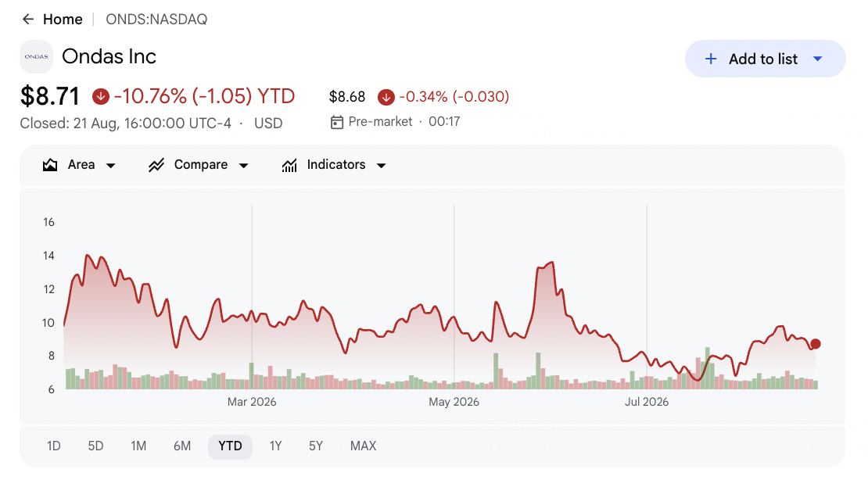Screen dimensions: 868x480
Task: Click the 00:17 pre-market time
Action: (x=444, y=122)
